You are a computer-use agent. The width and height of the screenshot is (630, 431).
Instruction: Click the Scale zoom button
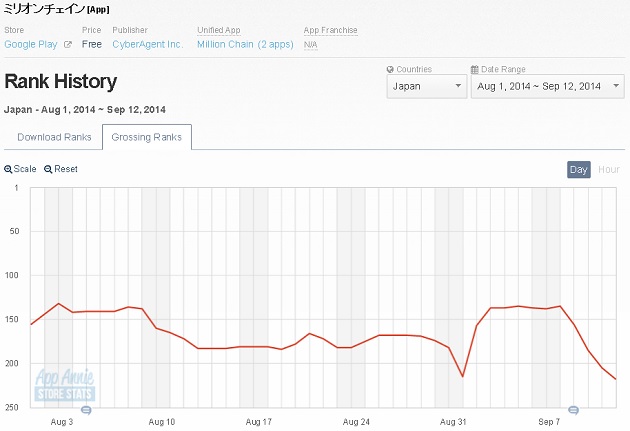tap(20, 169)
